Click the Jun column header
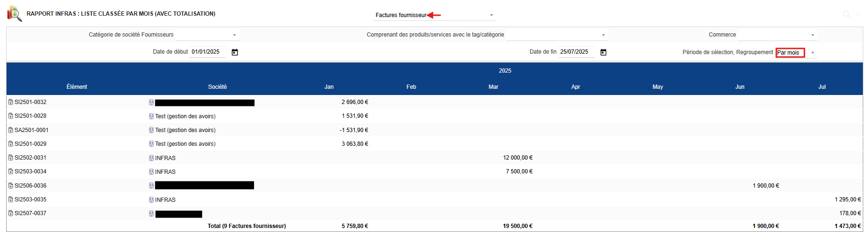Screen dimensions: 868x247 tap(740, 87)
